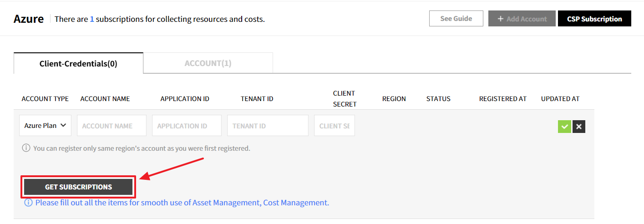Confirm the new account with green checkmark

pyautogui.click(x=564, y=127)
